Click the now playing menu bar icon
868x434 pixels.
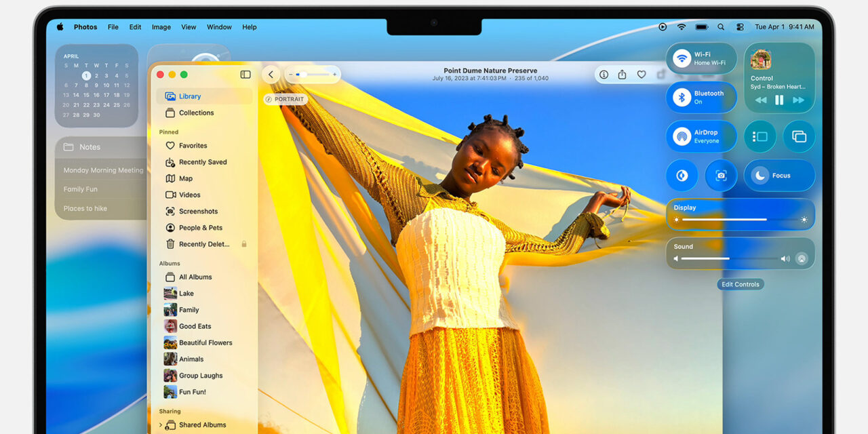click(x=663, y=27)
